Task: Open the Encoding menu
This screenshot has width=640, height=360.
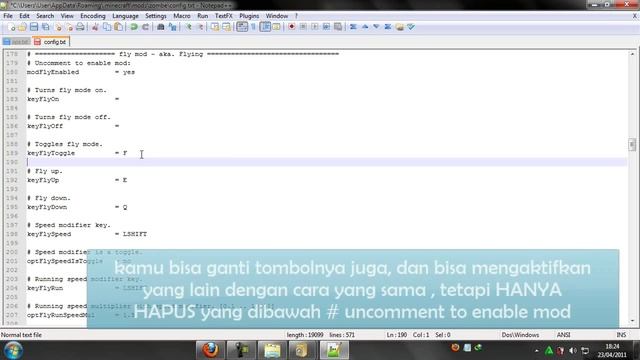Action: click(x=93, y=16)
